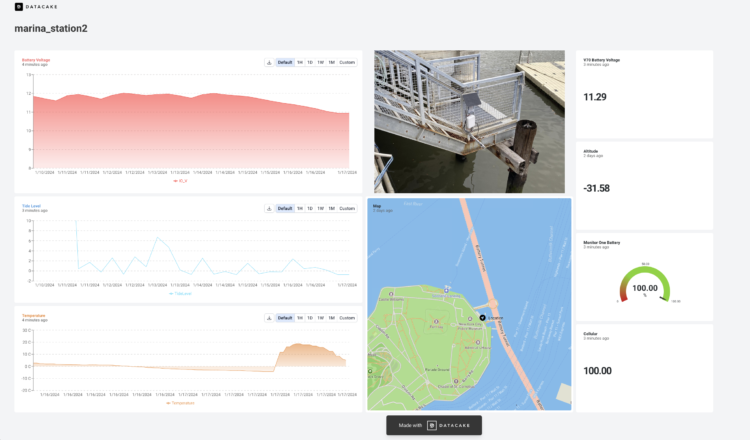
Task: Click the Battery Voltage chart title
Action: click(36, 60)
